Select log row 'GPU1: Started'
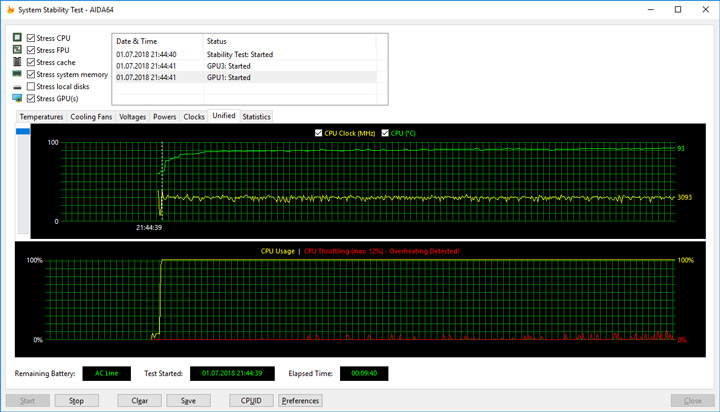Screen dimensions: 720x412 coord(244,77)
